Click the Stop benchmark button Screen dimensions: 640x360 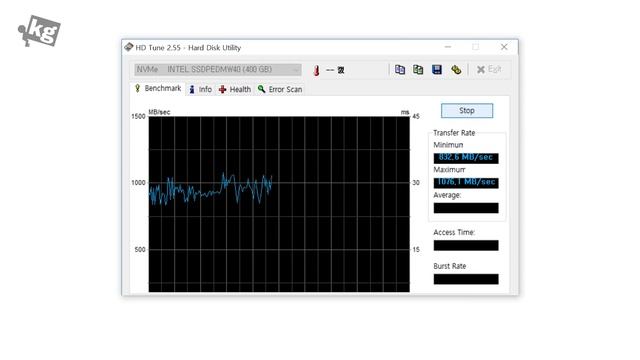(467, 111)
